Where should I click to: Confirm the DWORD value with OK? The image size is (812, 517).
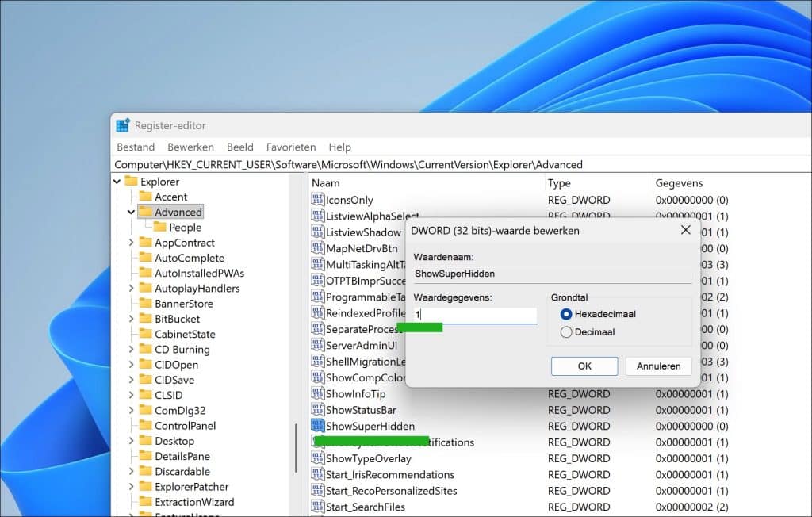pyautogui.click(x=584, y=366)
